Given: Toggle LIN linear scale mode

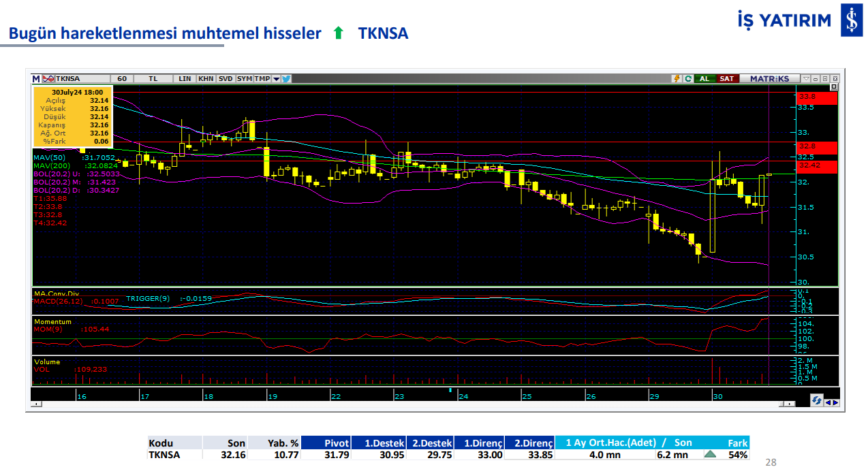Looking at the screenshot, I should click(x=184, y=78).
